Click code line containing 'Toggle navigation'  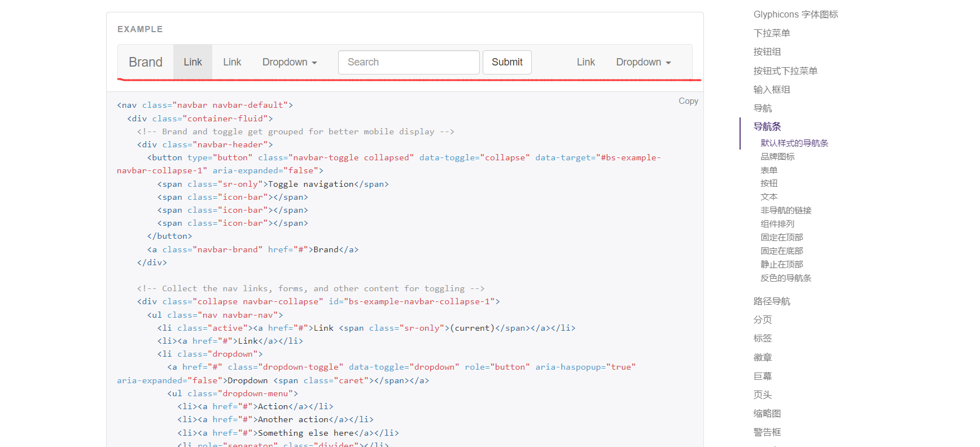[x=273, y=185]
